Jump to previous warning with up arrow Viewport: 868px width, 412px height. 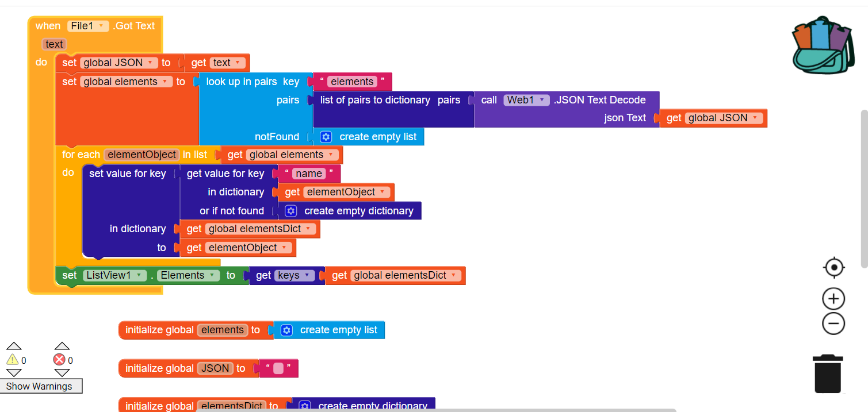pos(13,346)
